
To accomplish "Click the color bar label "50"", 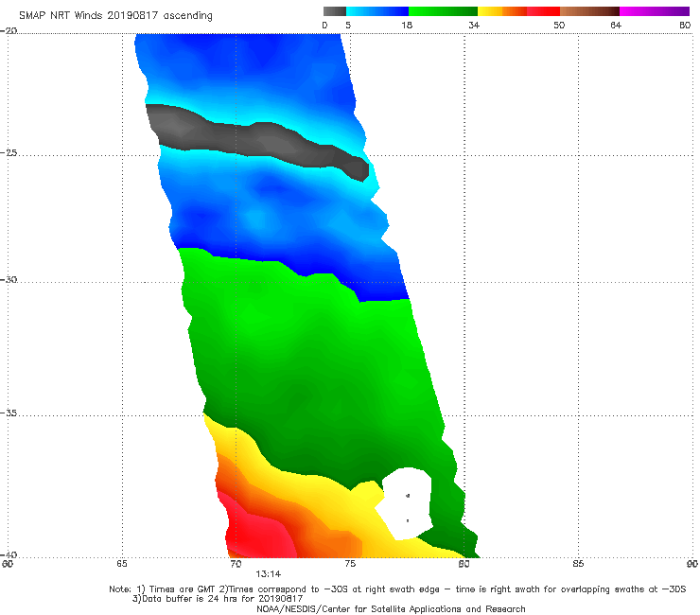I will (559, 25).
